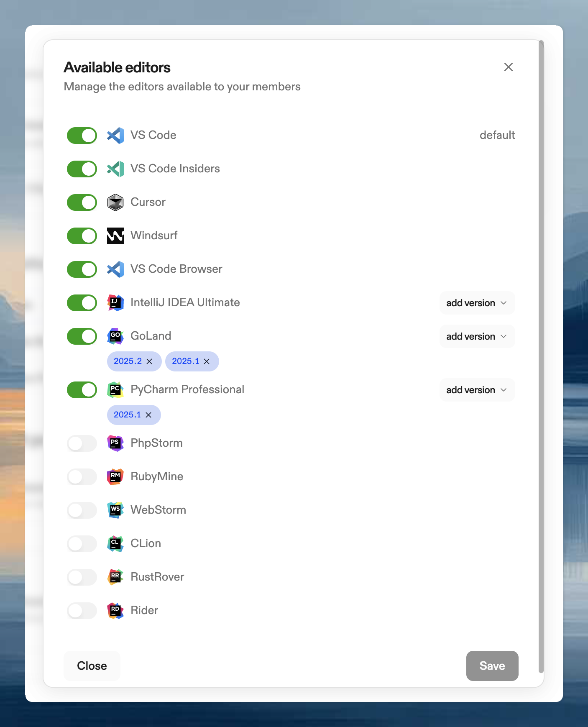Turn on the WebStorm toggle
588x727 pixels.
82,510
